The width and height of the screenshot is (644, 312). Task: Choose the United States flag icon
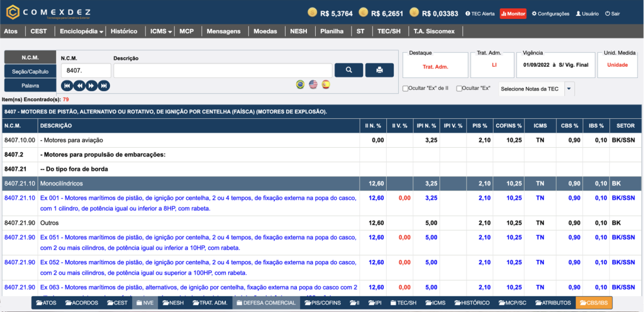313,84
